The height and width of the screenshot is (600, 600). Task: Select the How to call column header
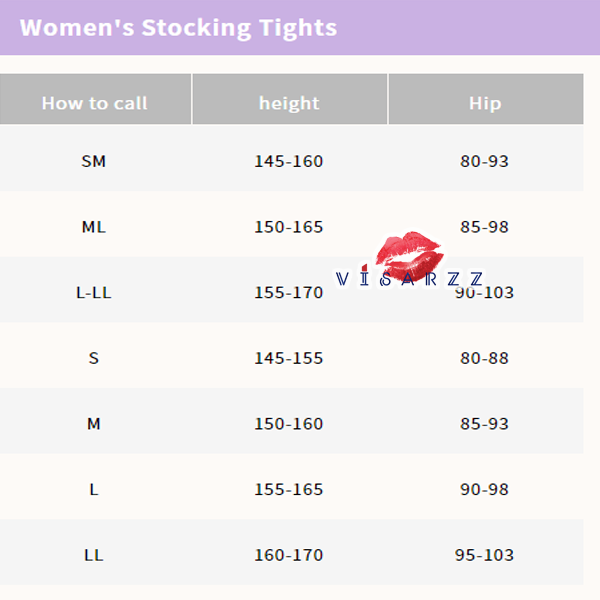pyautogui.click(x=94, y=103)
